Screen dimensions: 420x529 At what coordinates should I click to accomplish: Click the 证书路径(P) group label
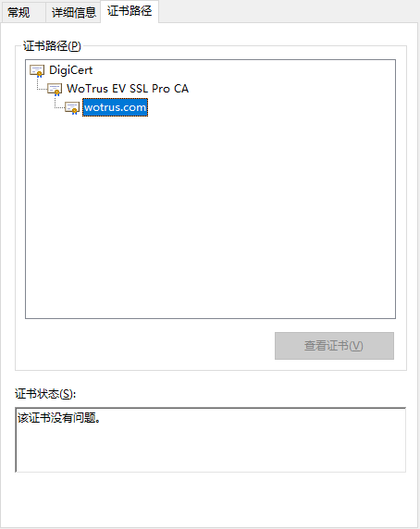coord(52,46)
